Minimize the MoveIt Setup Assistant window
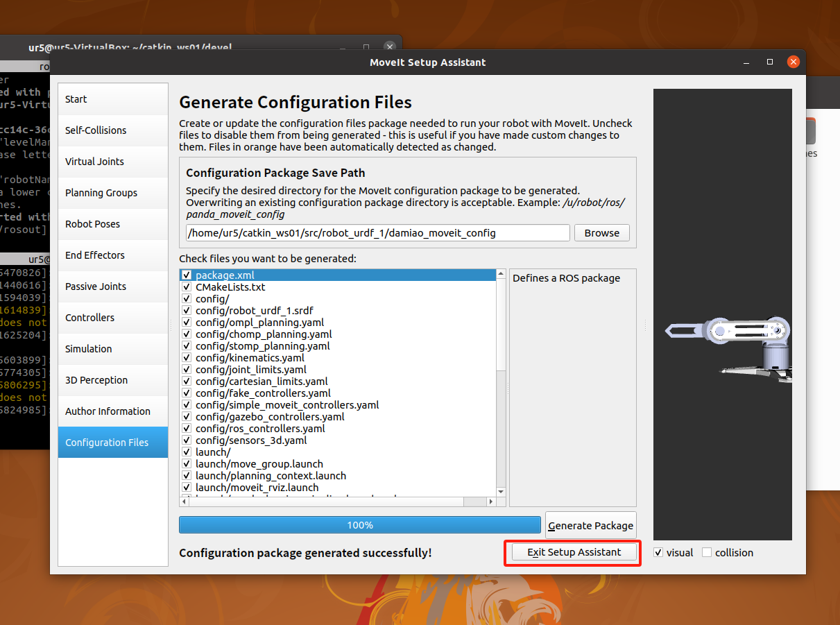Image resolution: width=840 pixels, height=625 pixels. click(x=747, y=62)
